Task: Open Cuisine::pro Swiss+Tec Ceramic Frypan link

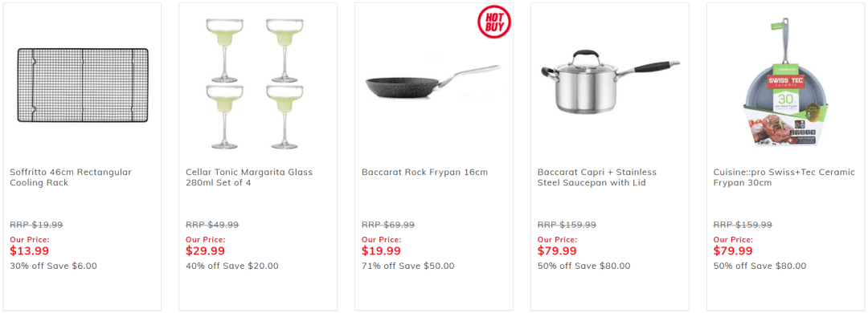Action: (784, 177)
